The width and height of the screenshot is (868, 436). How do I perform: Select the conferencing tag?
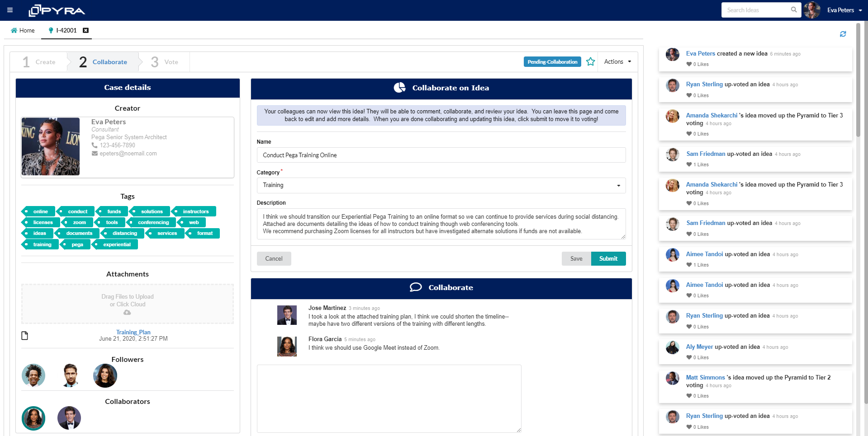pyautogui.click(x=151, y=222)
